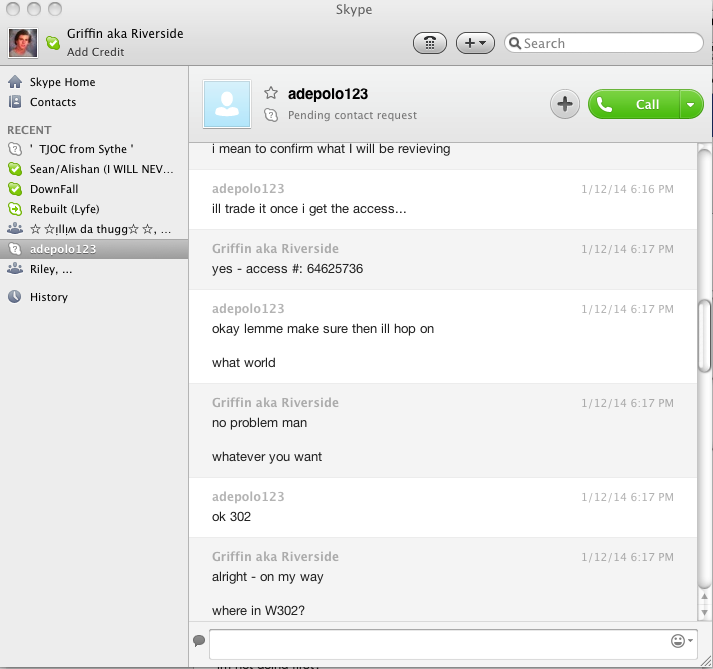Viewport: 713px width, 669px height.
Task: Click the Contacts address book icon
Action: pos(15,101)
